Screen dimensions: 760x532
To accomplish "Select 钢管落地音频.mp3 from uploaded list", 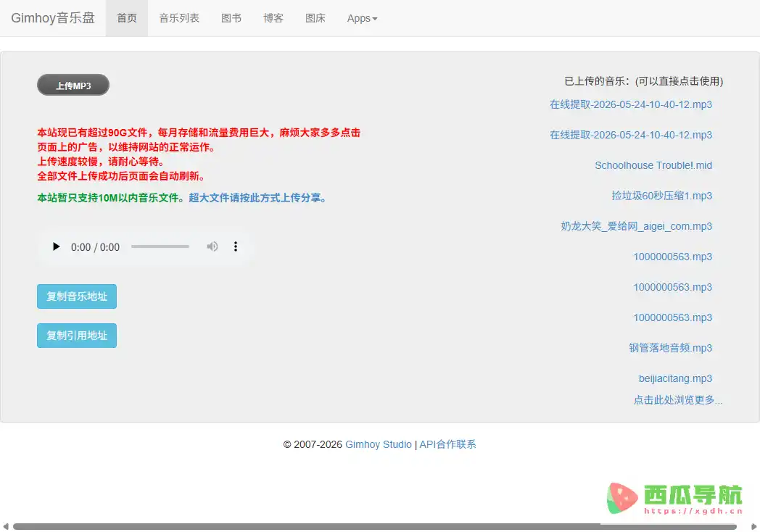I will tap(670, 348).
